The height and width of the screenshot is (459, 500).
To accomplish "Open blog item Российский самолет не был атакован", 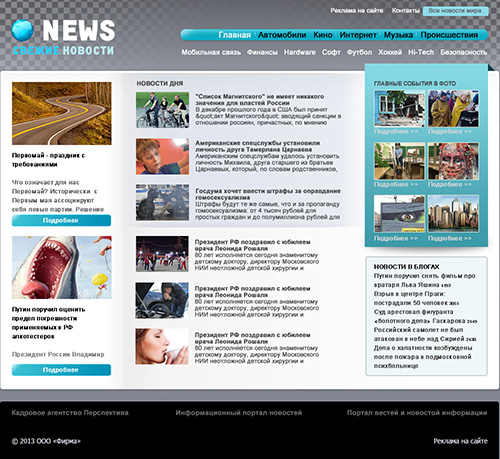I will coord(425,334).
